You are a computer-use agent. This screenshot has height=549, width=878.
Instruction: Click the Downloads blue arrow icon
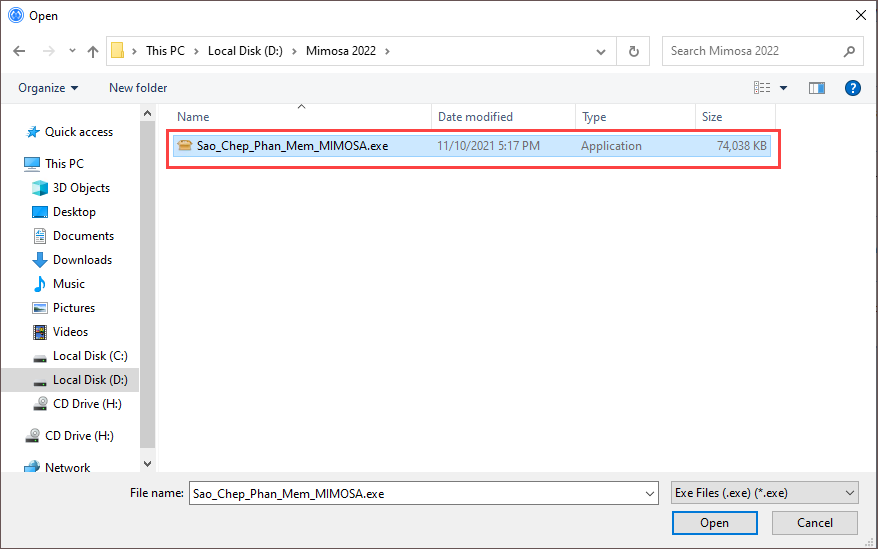tap(40, 260)
